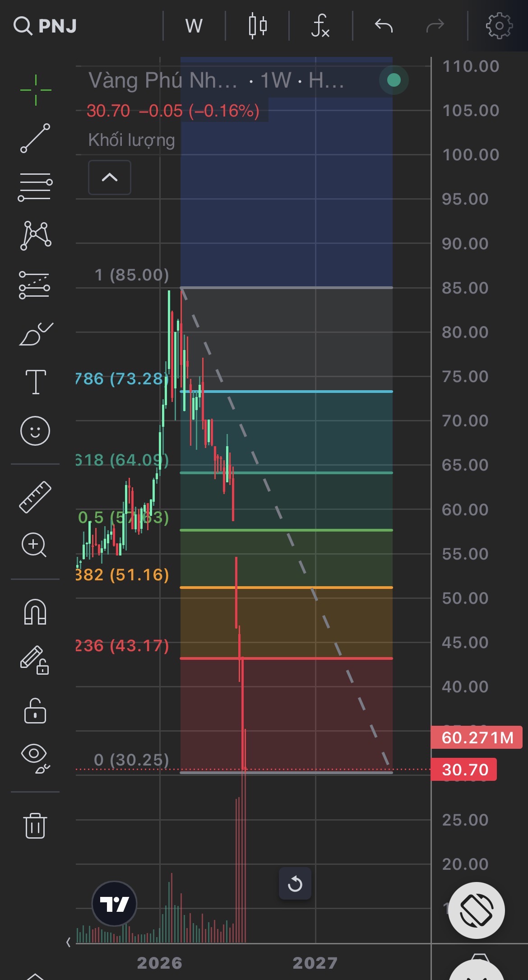Open the TradingView logo button
The image size is (528, 980).
[114, 904]
